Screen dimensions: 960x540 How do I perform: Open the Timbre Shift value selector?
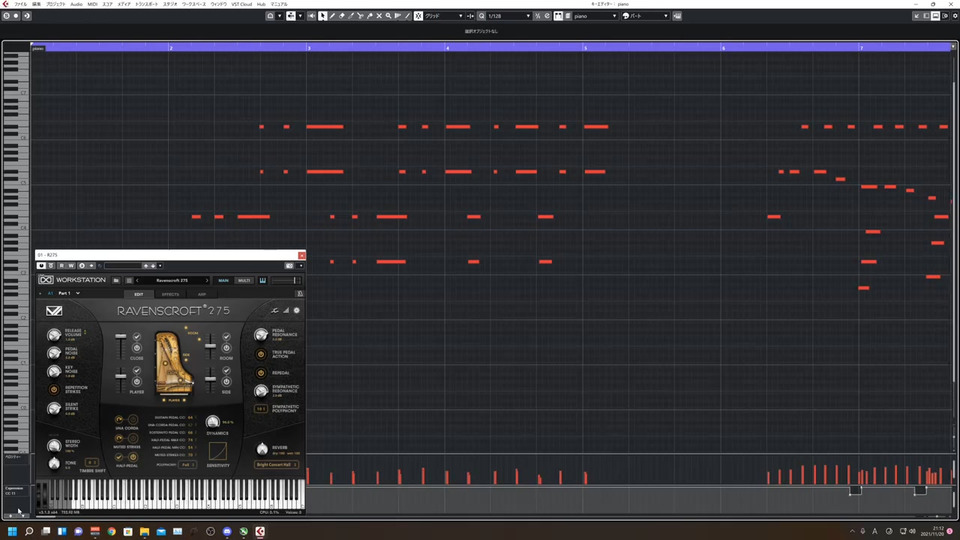coord(91,462)
